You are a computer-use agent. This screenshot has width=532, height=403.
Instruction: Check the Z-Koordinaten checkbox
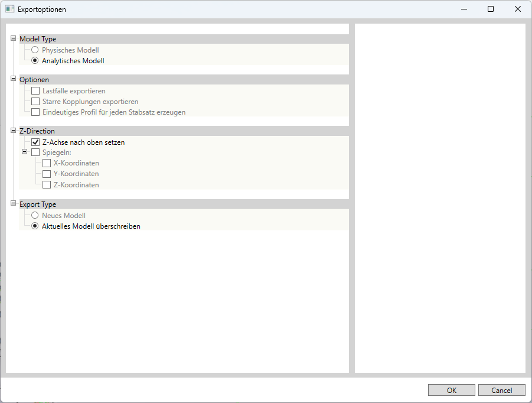pyautogui.click(x=47, y=185)
